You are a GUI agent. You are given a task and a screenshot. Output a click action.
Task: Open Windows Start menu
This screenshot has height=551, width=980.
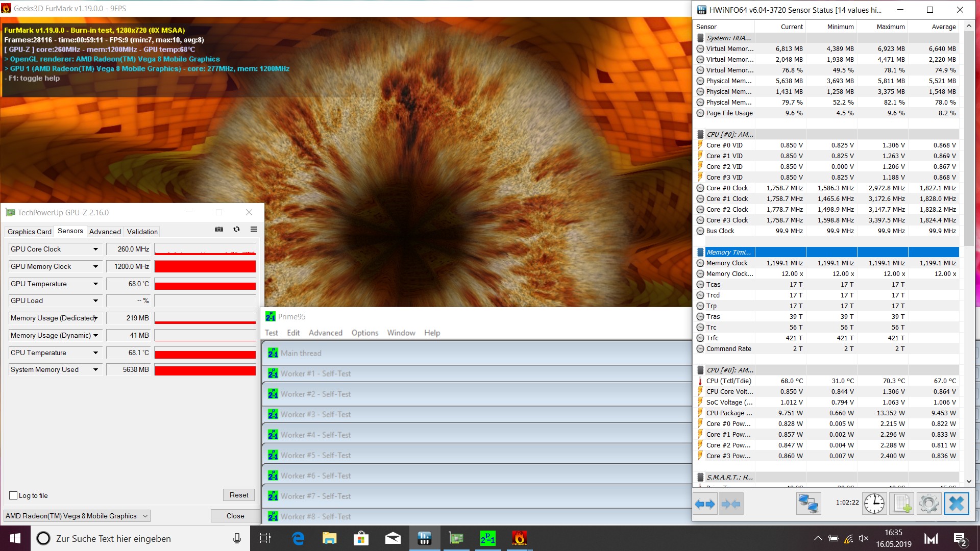pos(15,538)
